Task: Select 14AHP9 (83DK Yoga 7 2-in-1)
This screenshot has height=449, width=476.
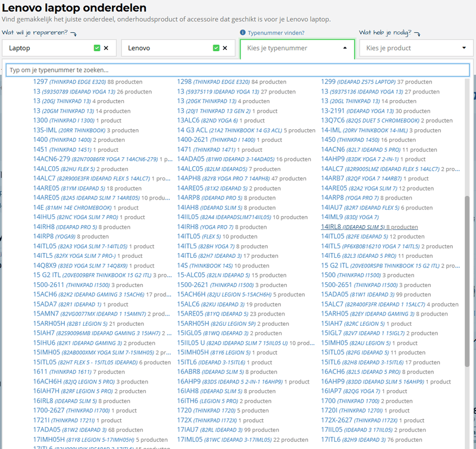Action: tap(373, 159)
